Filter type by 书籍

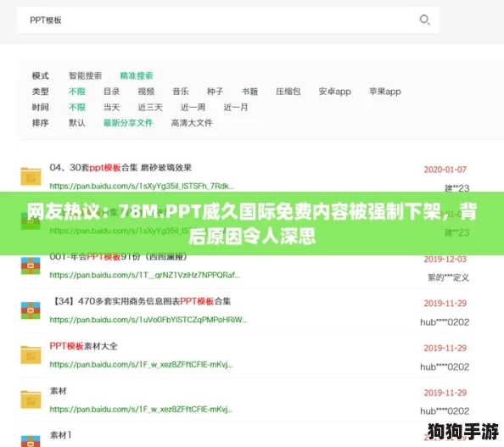(249, 92)
